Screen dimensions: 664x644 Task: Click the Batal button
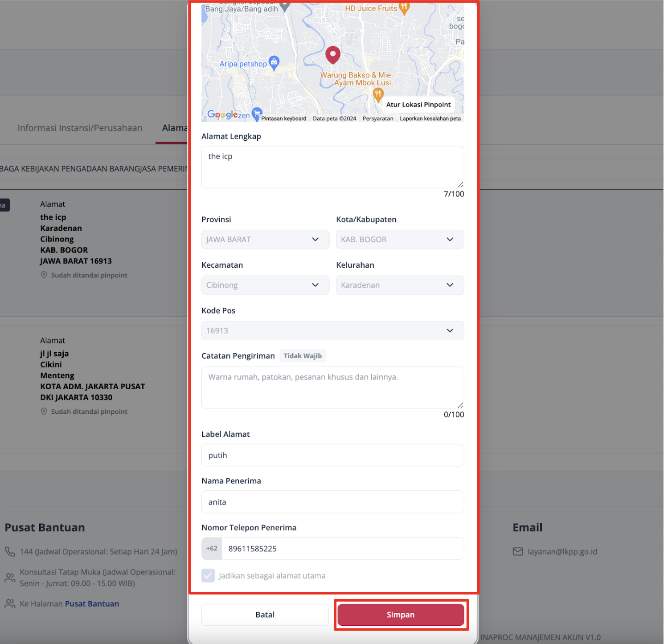[265, 615]
